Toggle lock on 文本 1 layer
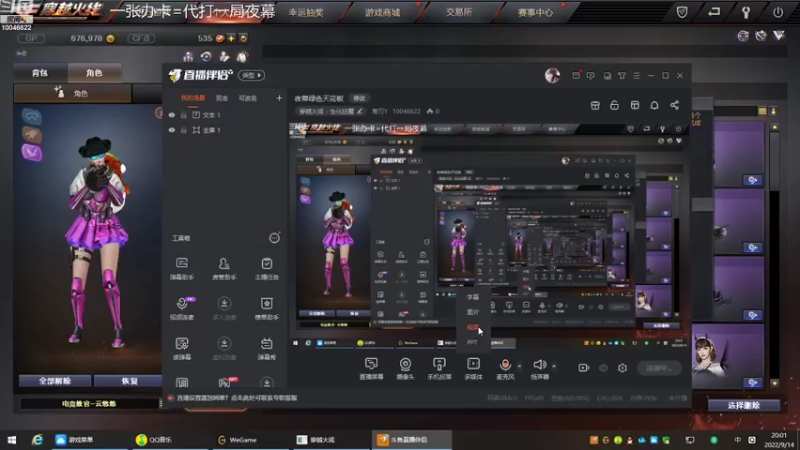Screen dimensions: 800x450 point(184,115)
